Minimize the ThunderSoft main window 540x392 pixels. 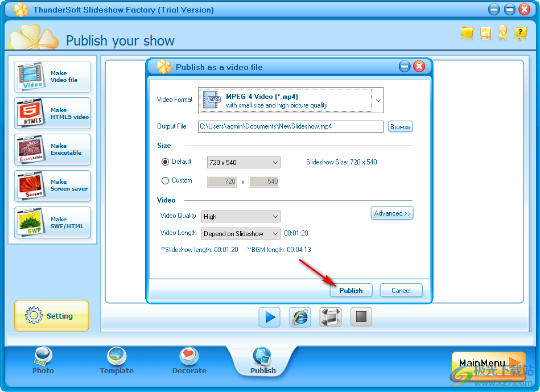[x=494, y=9]
